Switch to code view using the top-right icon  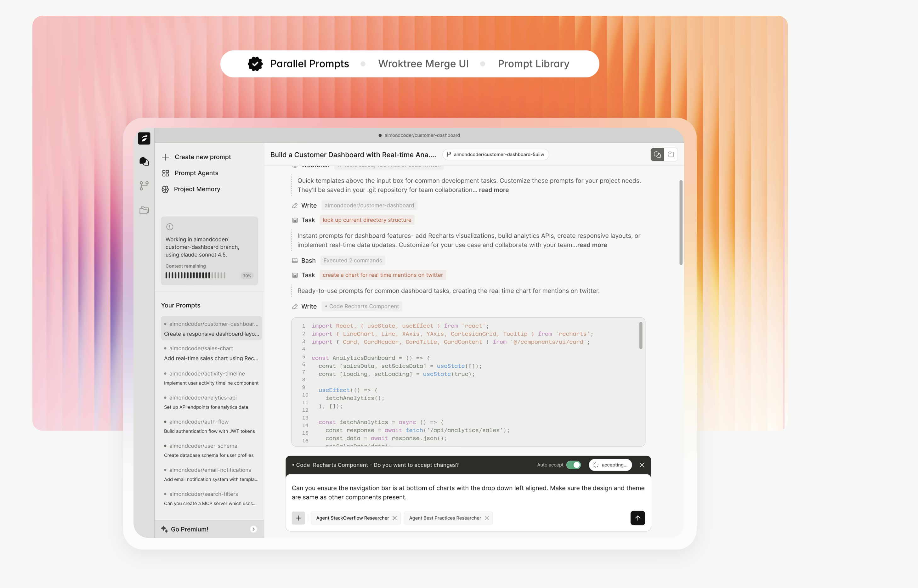671,154
